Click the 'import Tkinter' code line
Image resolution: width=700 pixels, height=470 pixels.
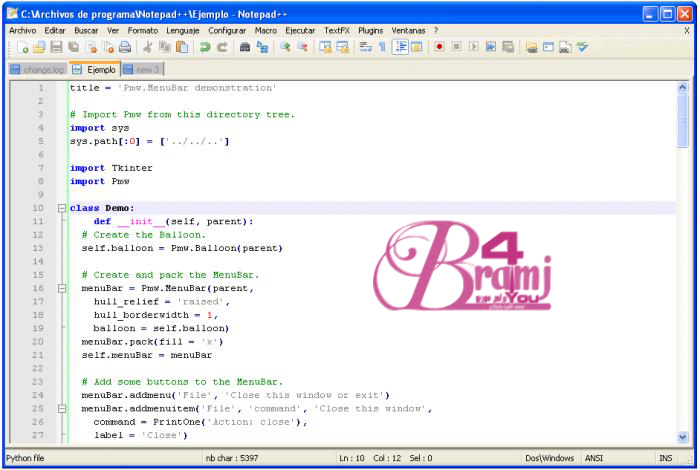[111, 168]
